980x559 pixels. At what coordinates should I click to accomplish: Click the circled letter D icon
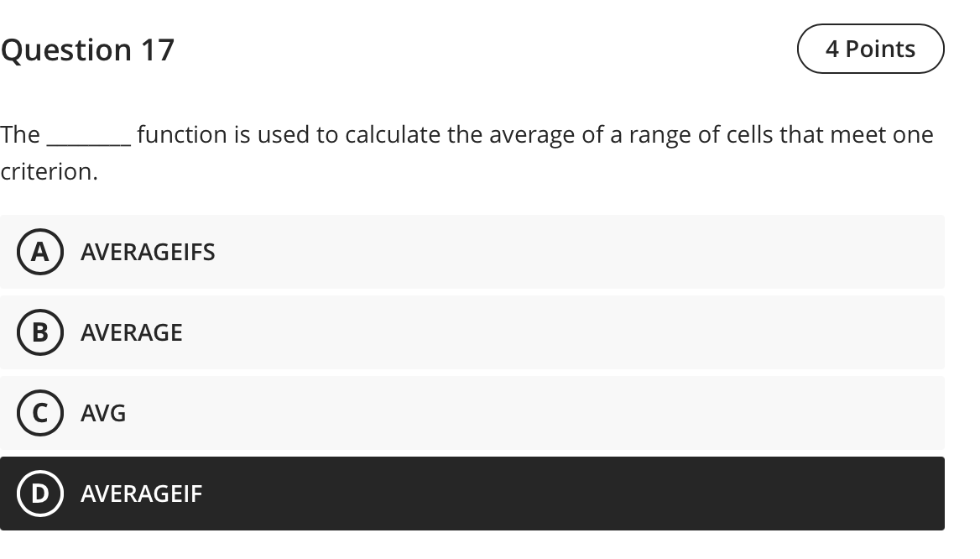[39, 494]
